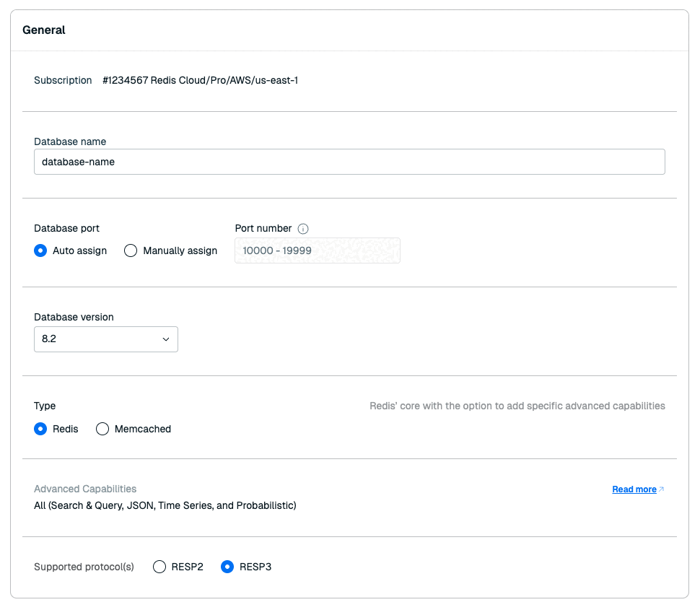Viewport: 700px width, 610px height.
Task: Click the All (Search & Query, JSON...) capabilities text
Action: point(165,505)
